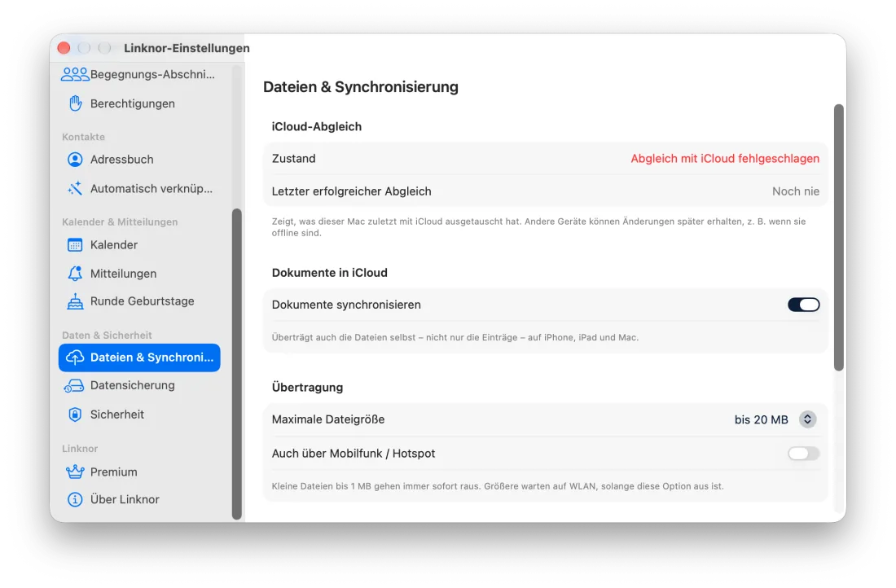The height and width of the screenshot is (588, 896).
Task: Open Premium section
Action: tap(139, 472)
